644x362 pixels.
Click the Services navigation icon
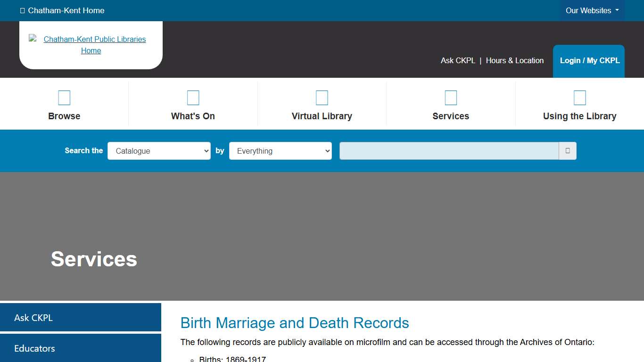(x=451, y=98)
